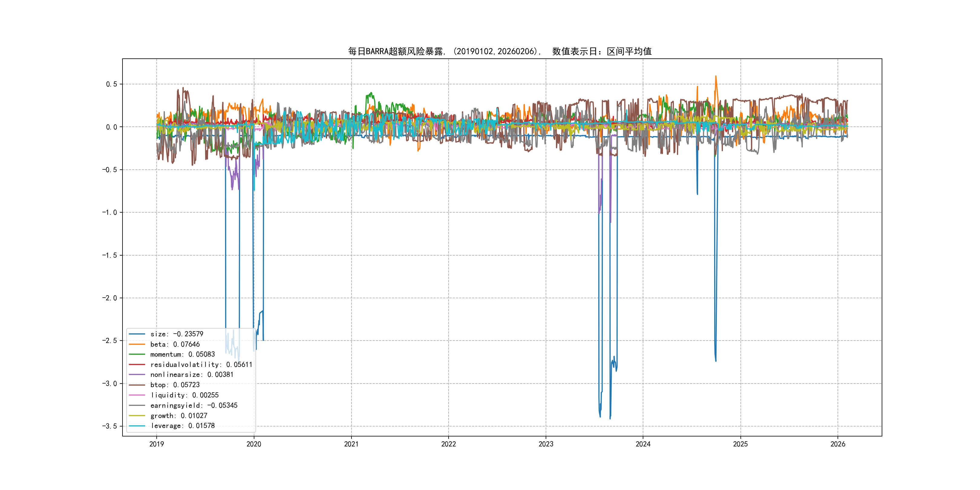Click the 0.5 y-axis tick label
980x490 pixels.
[x=112, y=84]
